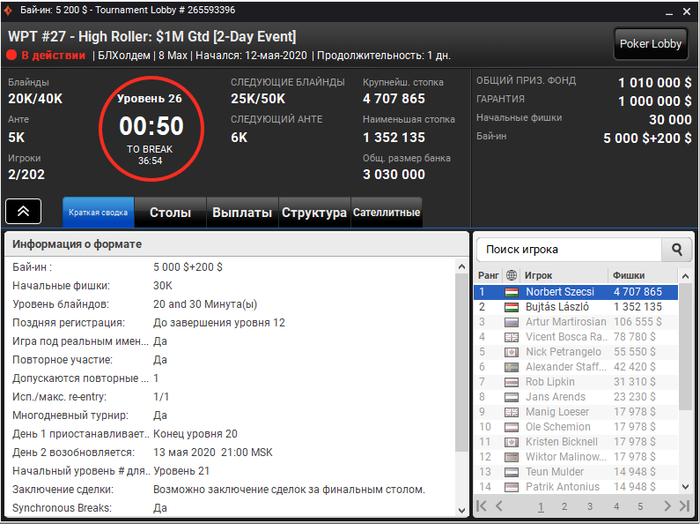
Task: Select the Norbert Szecsi row
Action: coord(576,292)
